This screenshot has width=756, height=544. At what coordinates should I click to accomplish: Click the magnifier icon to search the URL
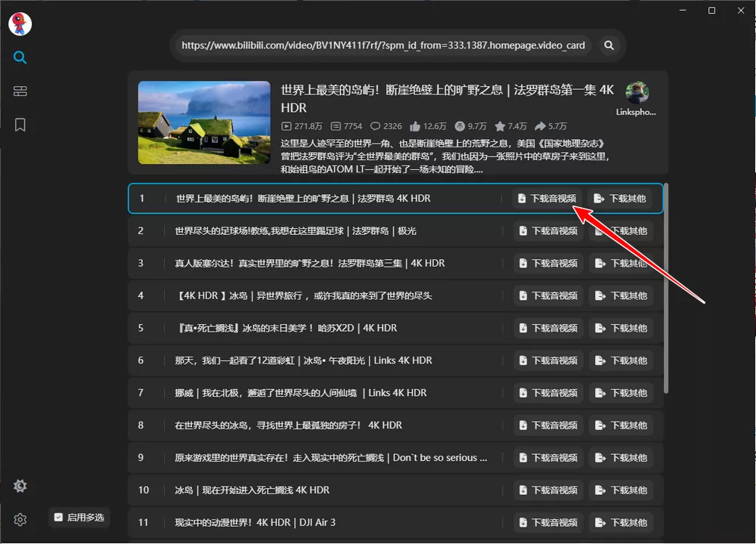coord(609,45)
